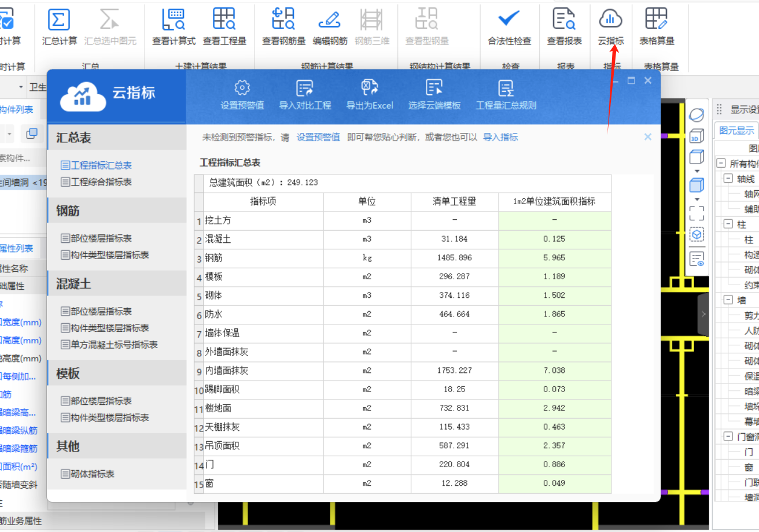Click the 内墙面抹灰 row label

click(227, 371)
